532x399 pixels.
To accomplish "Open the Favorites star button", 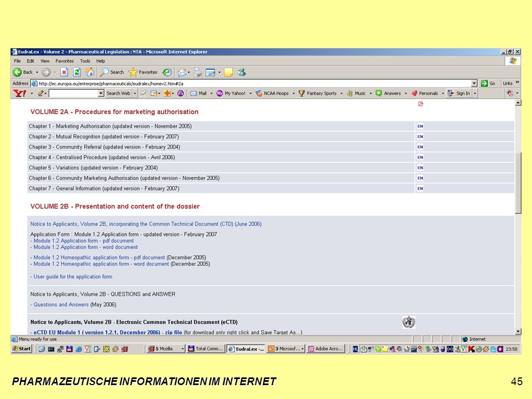I will point(143,72).
